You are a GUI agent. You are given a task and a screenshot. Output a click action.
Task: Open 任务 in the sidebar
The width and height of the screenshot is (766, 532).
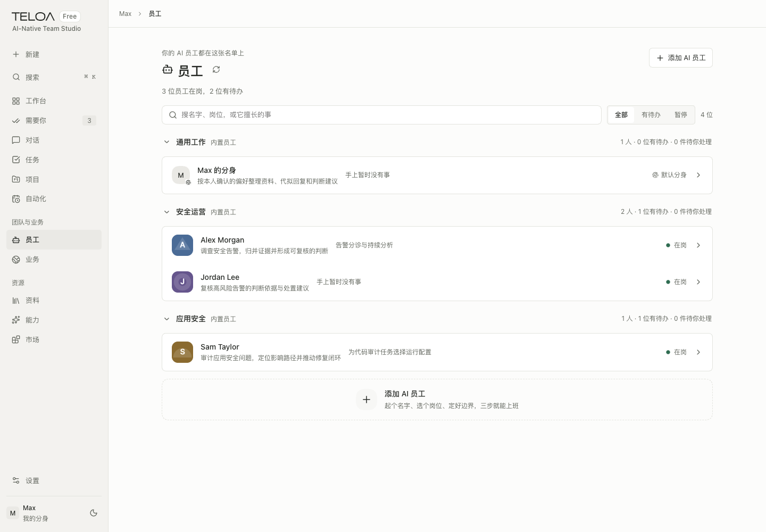point(54,160)
